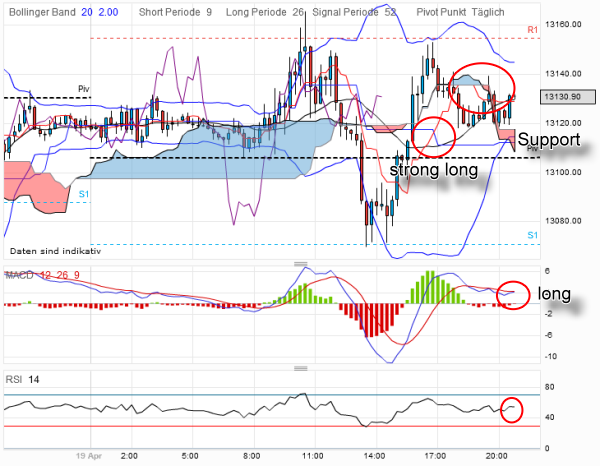Click the Pivot Punkt label

click(x=441, y=12)
